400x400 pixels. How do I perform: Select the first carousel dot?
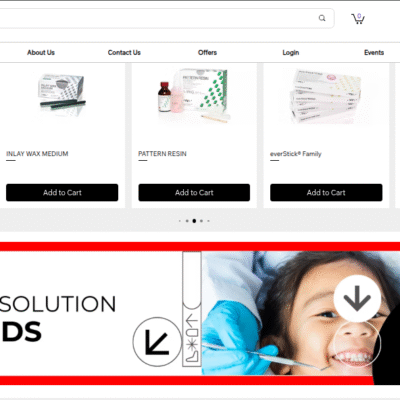coord(180,221)
